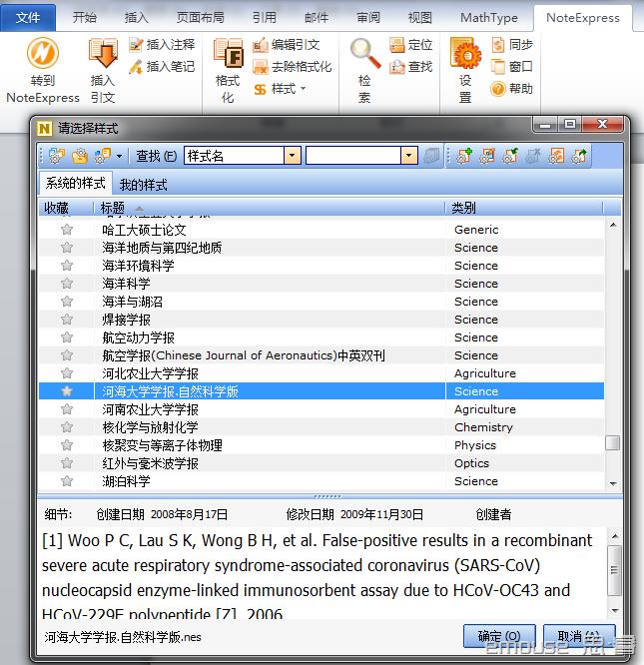Toggle favorite star for 航空动力学报
The image size is (644, 665).
(67, 337)
